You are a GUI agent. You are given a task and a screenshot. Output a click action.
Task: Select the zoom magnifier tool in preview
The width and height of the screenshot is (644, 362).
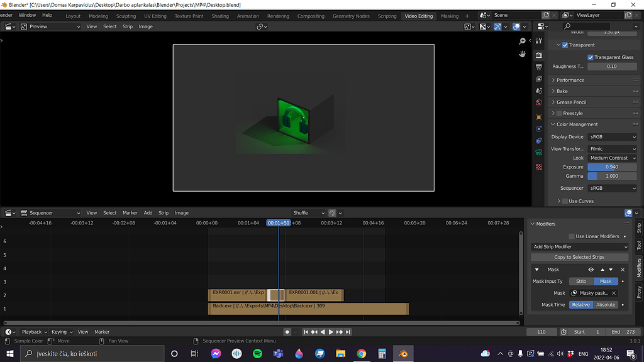click(x=522, y=41)
